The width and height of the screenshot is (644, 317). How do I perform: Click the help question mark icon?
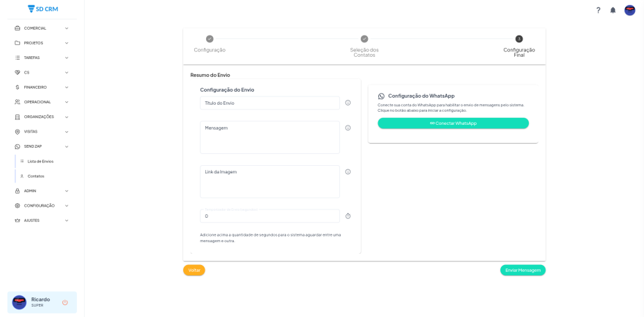[x=598, y=10]
